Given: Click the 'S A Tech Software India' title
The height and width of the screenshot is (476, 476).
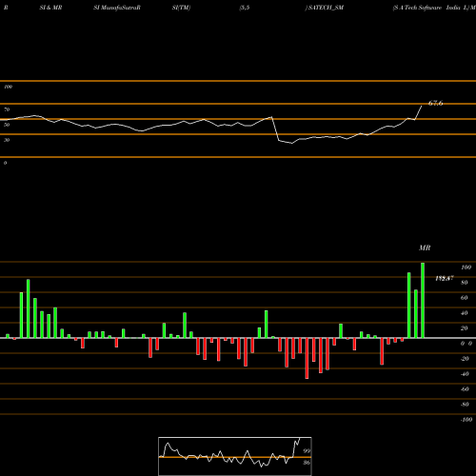Looking at the screenshot, I should coord(426,8).
